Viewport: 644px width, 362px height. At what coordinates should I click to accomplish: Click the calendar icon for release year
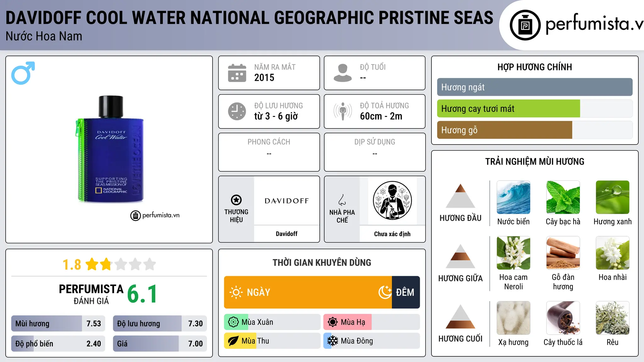pos(237,73)
